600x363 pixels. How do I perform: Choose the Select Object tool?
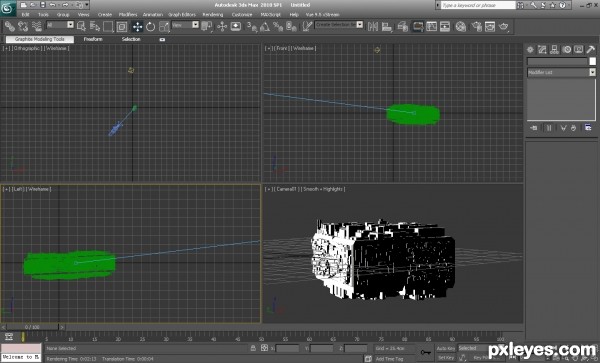pos(82,26)
